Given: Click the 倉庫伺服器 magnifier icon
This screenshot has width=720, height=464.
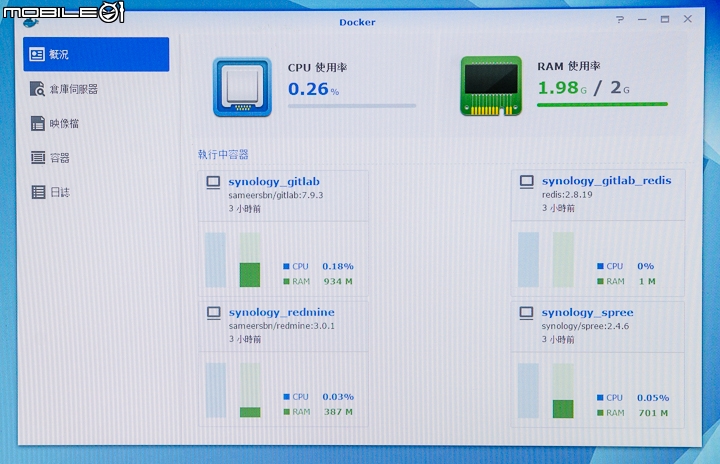Looking at the screenshot, I should (37, 89).
